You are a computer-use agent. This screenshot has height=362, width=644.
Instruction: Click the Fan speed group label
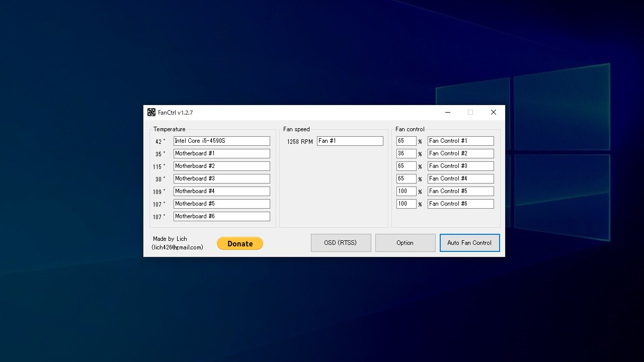296,129
